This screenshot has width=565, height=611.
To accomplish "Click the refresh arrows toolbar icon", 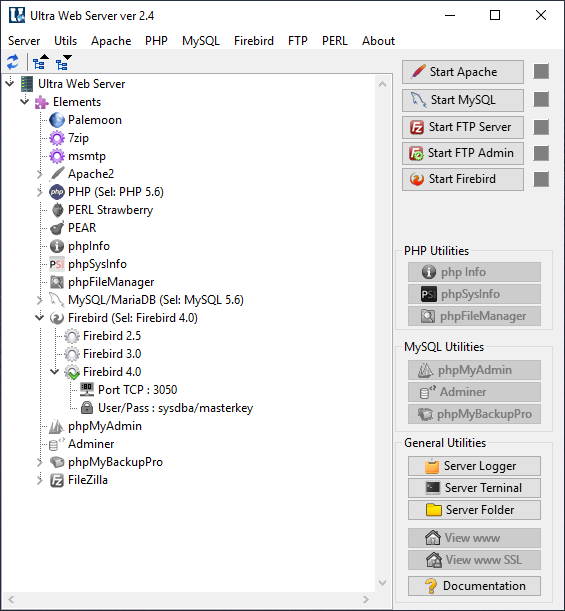I will pos(12,62).
